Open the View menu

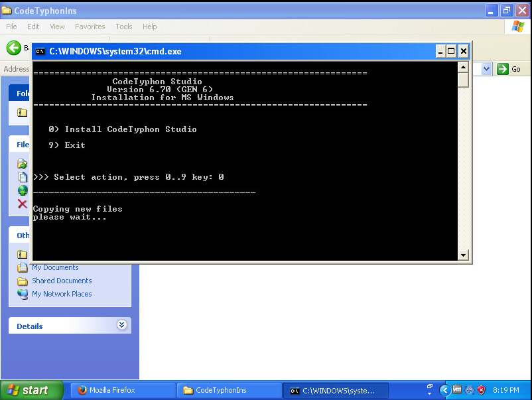(x=57, y=27)
